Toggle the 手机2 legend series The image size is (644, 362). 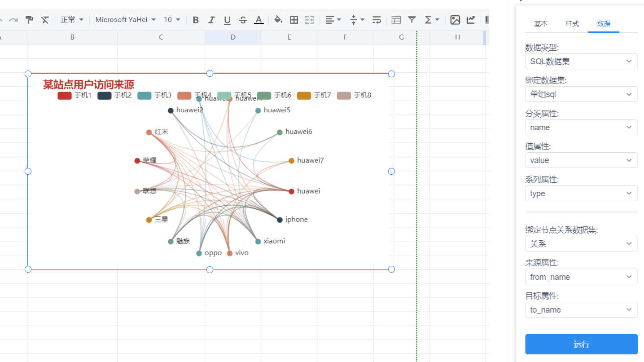pyautogui.click(x=114, y=95)
